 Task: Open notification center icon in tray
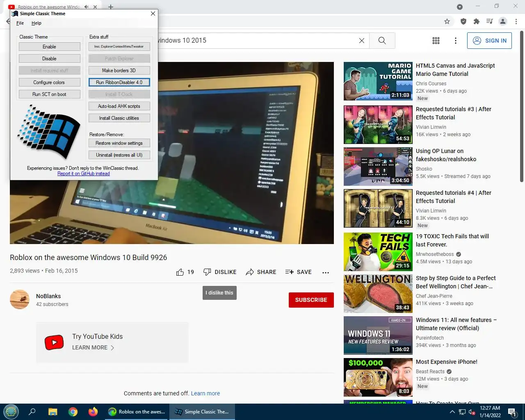[512, 412]
